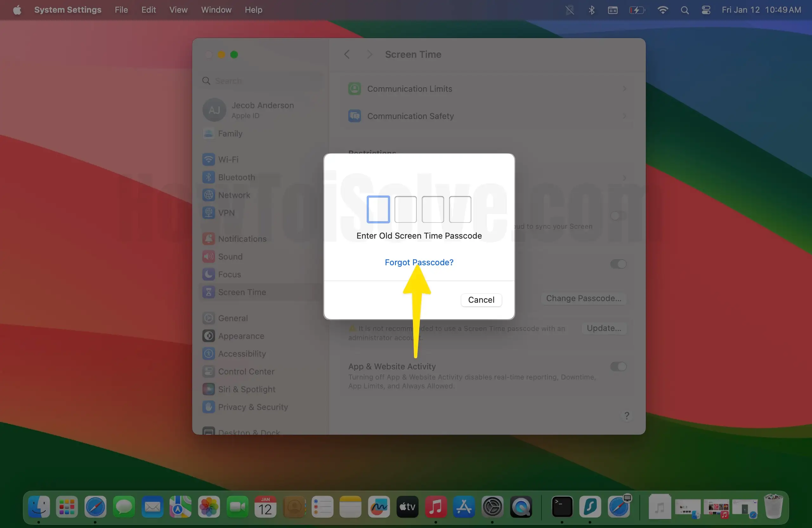Select Bluetooth in the settings sidebar
The width and height of the screenshot is (812, 528).
point(237,177)
